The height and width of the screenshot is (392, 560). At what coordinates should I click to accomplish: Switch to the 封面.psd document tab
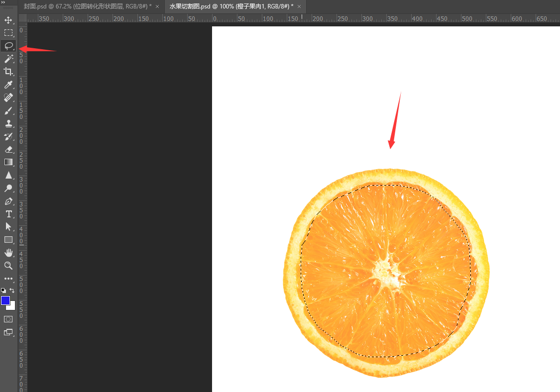point(88,6)
